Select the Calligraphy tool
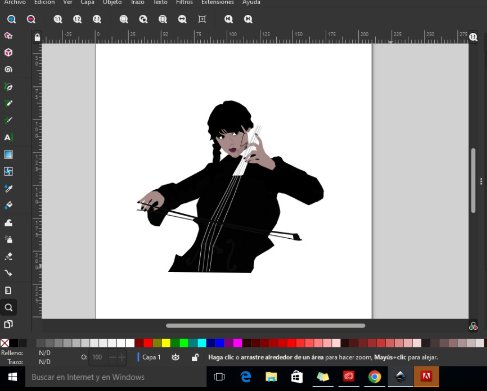This screenshot has width=487, height=391. [8, 120]
